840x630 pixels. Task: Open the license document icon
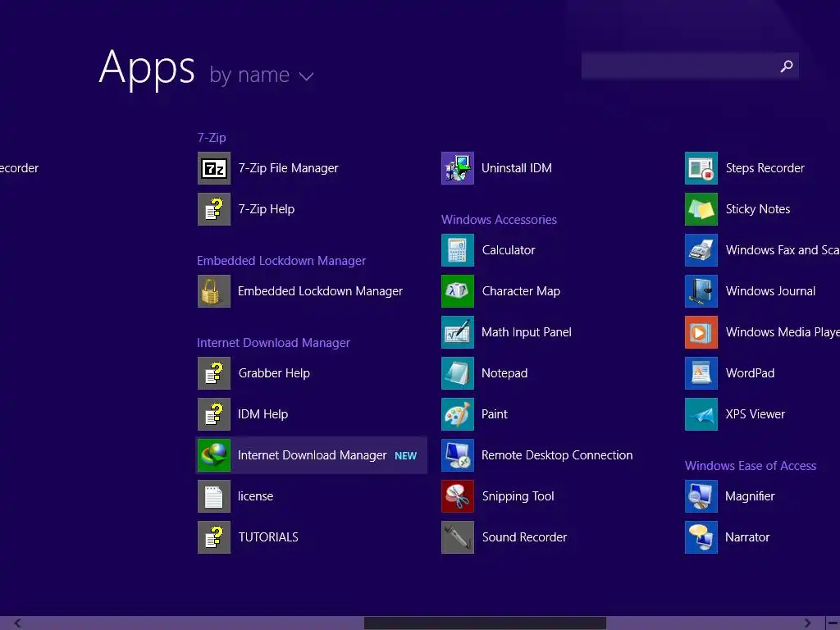pyautogui.click(x=214, y=496)
